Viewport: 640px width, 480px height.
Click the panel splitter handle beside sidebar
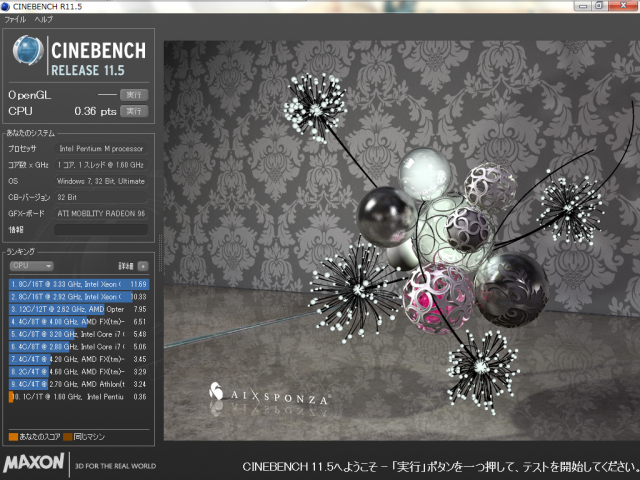pos(160,253)
